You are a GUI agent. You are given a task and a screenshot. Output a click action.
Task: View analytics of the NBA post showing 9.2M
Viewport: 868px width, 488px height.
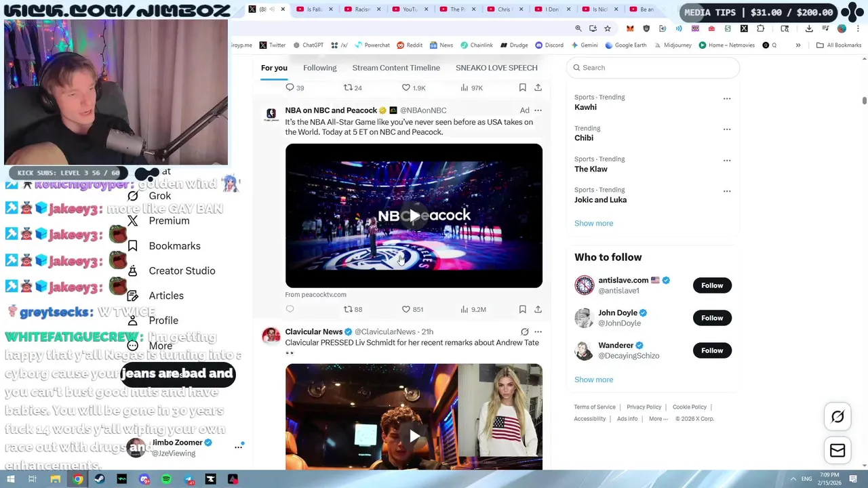473,309
